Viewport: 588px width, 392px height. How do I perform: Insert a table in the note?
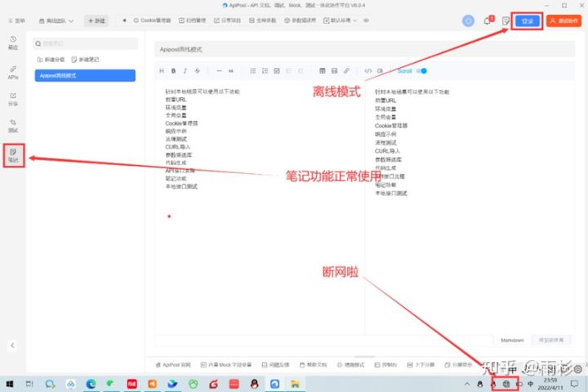click(322, 70)
